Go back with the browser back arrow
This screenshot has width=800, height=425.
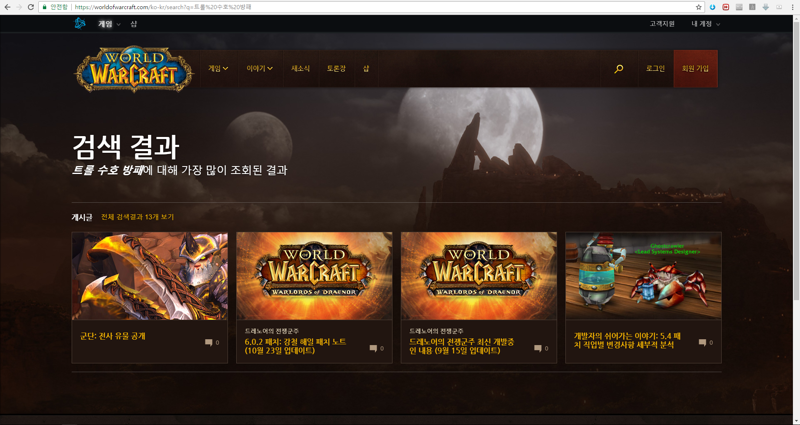point(7,7)
